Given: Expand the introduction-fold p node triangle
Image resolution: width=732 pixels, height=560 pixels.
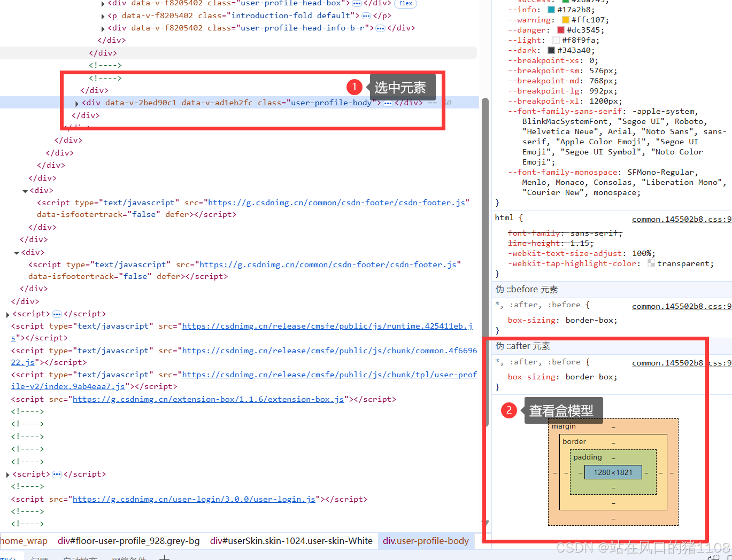Looking at the screenshot, I should tap(103, 16).
